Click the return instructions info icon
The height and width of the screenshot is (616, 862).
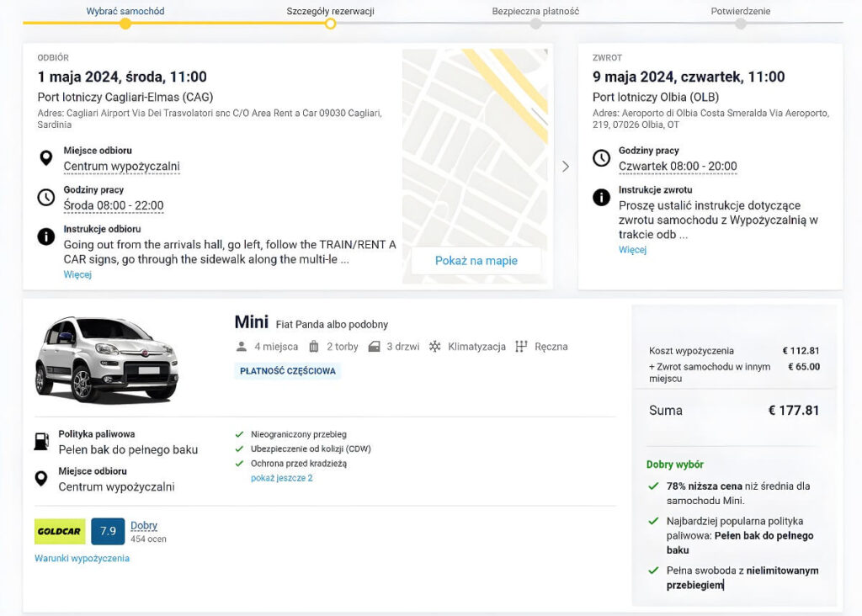(x=601, y=198)
